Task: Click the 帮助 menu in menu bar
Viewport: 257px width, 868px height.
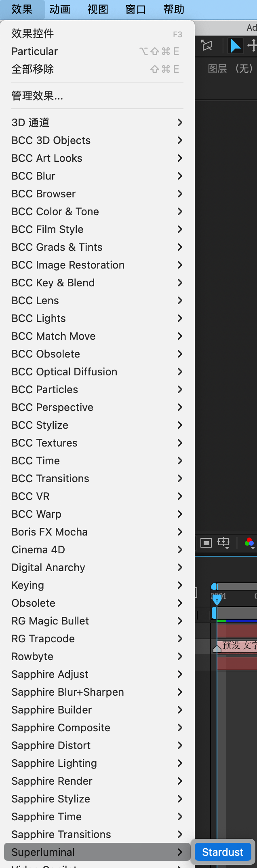Action: (x=174, y=9)
